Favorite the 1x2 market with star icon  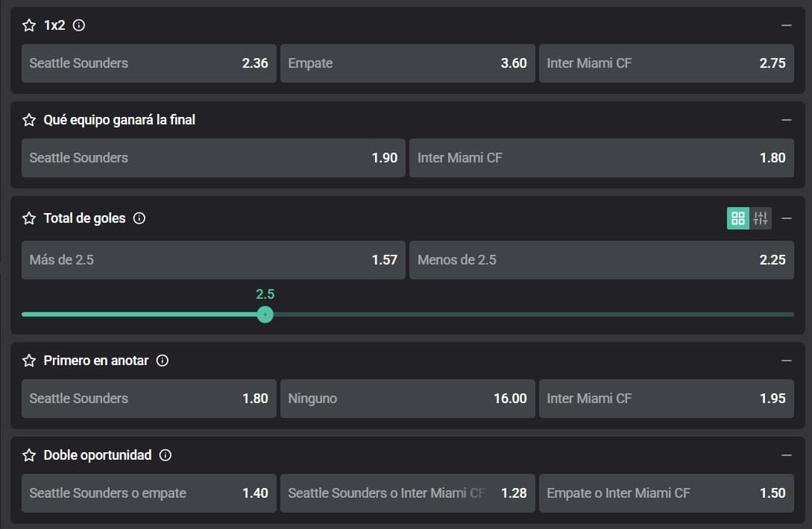[29, 25]
